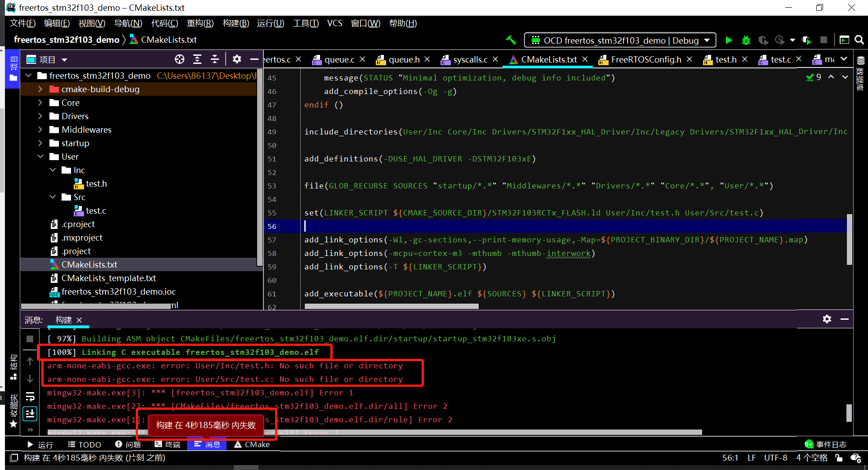Toggle scroll to end in build output
This screenshot has width=868, height=470.
[30, 413]
